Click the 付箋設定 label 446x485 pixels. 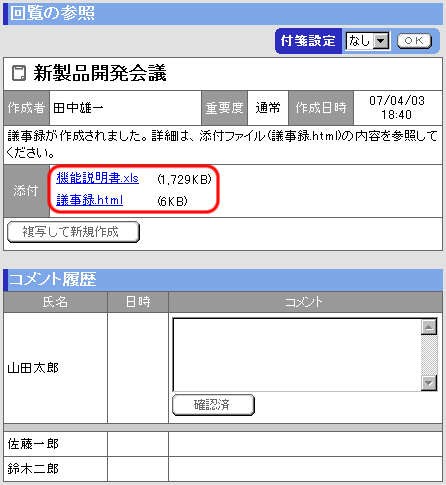click(308, 41)
